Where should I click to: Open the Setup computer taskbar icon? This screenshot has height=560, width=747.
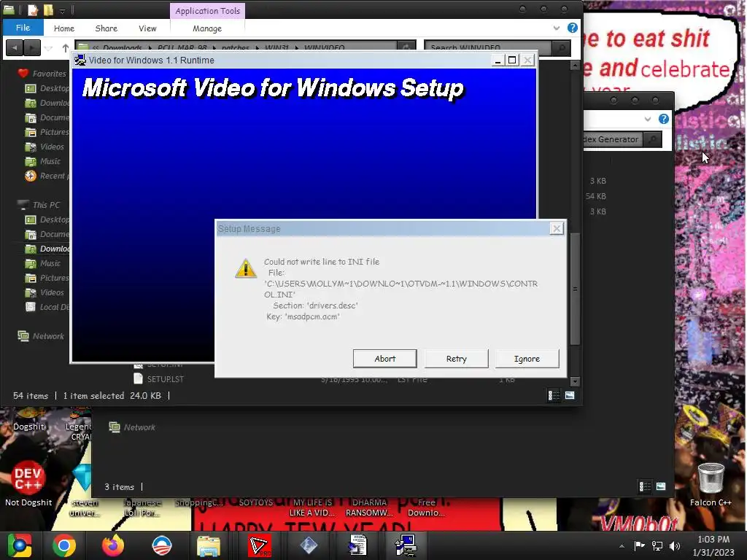click(x=406, y=545)
